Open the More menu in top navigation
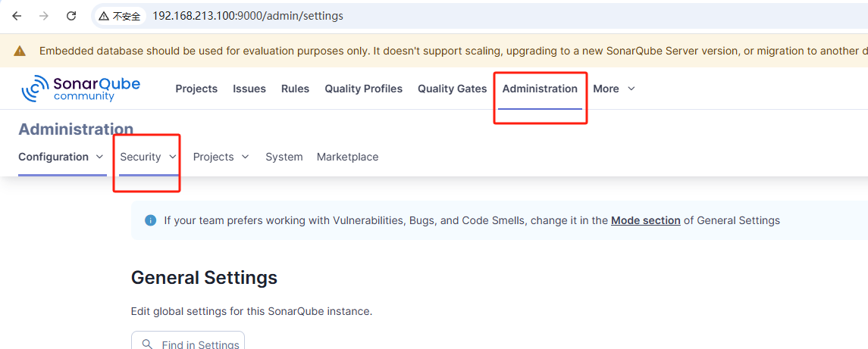 tap(613, 89)
